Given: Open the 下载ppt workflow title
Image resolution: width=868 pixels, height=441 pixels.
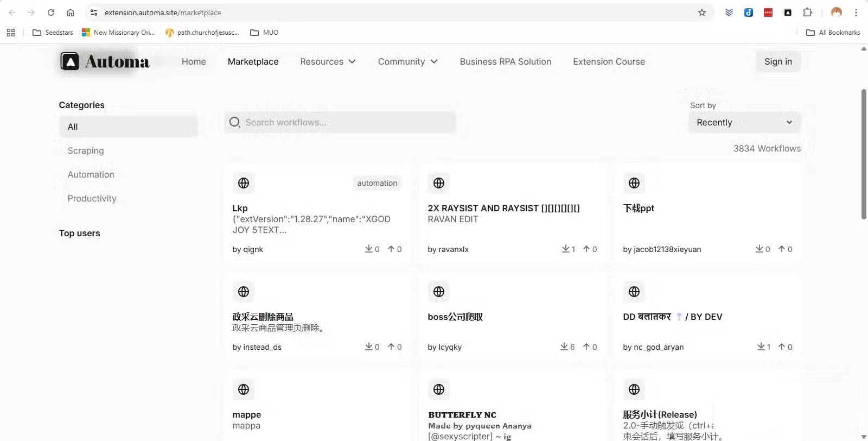Looking at the screenshot, I should (x=639, y=208).
